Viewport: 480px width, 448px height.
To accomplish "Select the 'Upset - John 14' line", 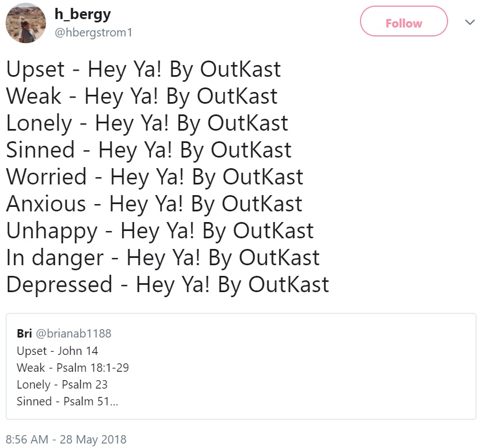I will point(57,351).
